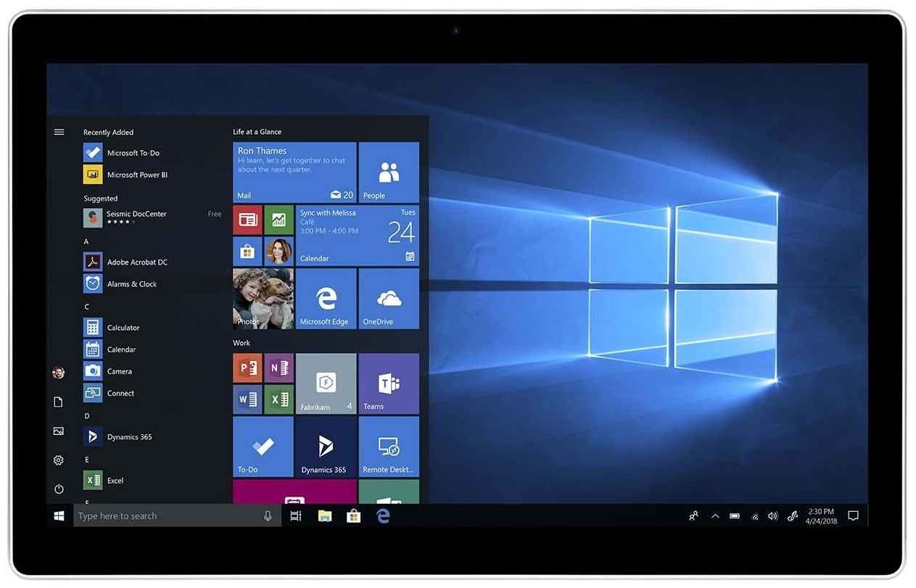Expand the Start menu hamburger navigation
916x588 pixels.
pos(59,132)
